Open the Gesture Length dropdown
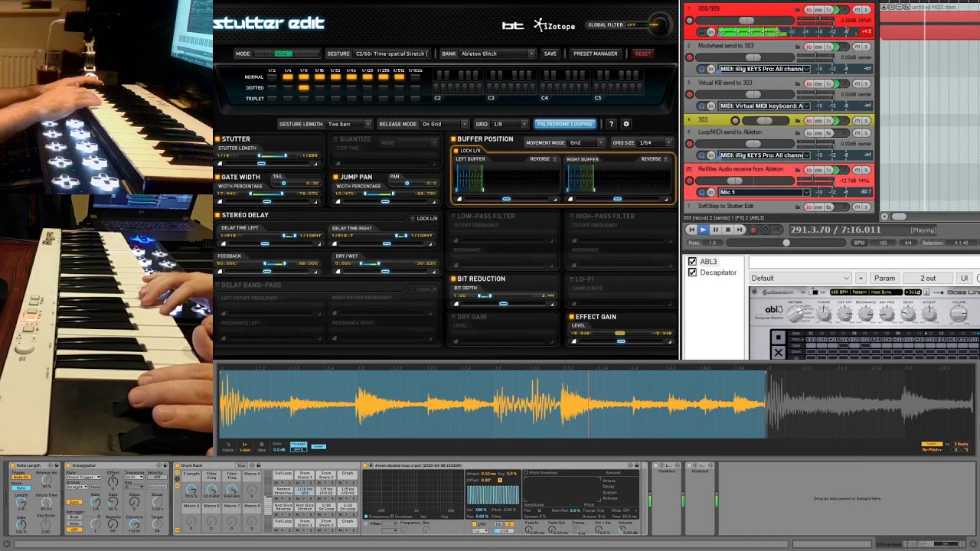Image resolution: width=980 pixels, height=551 pixels. pos(348,124)
